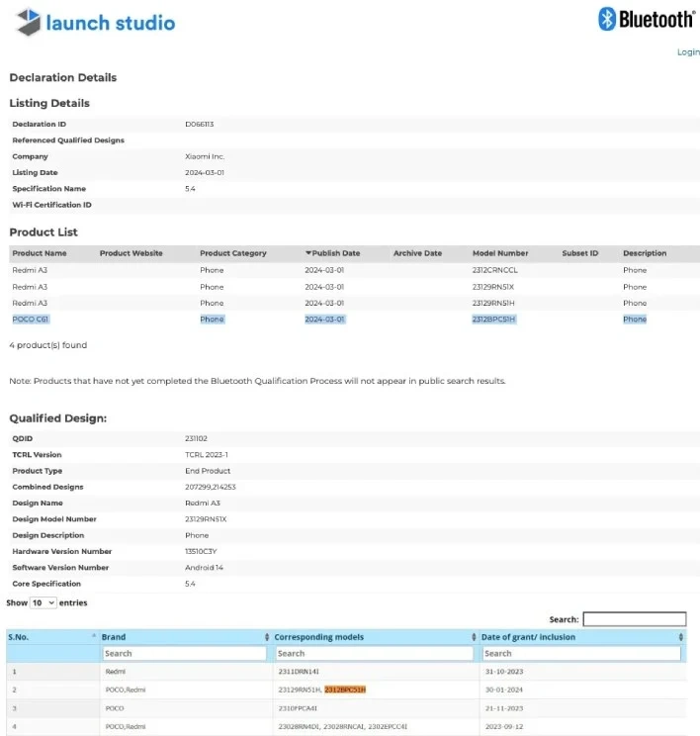Screen dimensions: 700x736
Task: Click QDID value 231102
Action: (196, 438)
